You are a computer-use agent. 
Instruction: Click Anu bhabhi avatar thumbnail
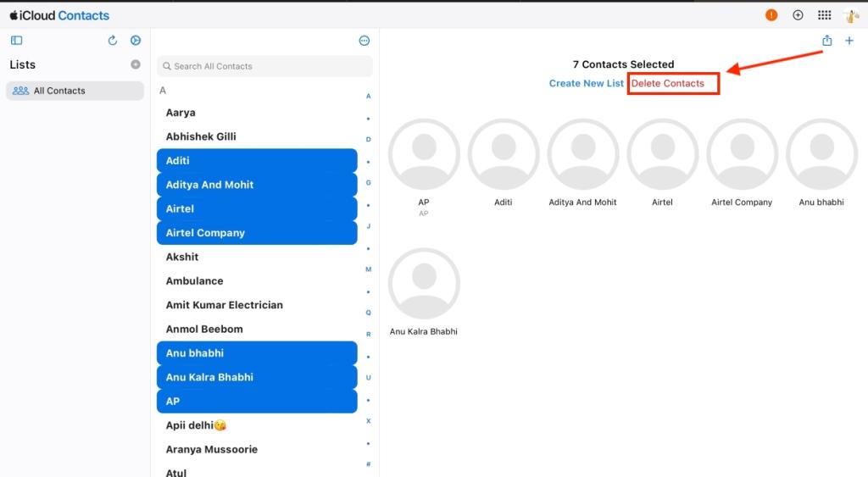tap(821, 154)
